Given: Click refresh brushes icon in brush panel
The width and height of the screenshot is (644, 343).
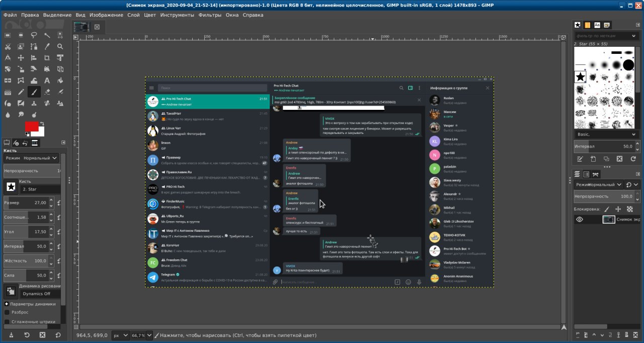Looking at the screenshot, I should point(633,159).
